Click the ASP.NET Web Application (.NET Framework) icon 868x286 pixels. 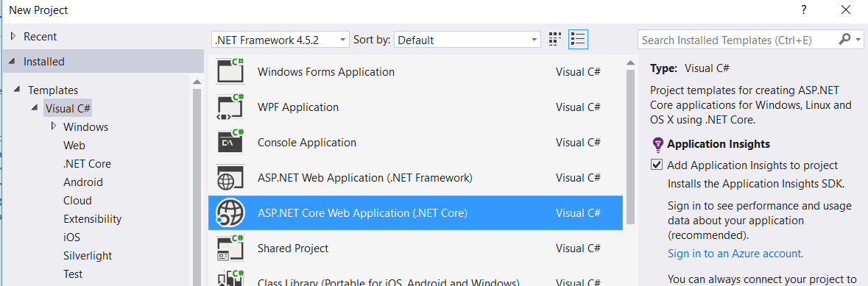tap(230, 178)
